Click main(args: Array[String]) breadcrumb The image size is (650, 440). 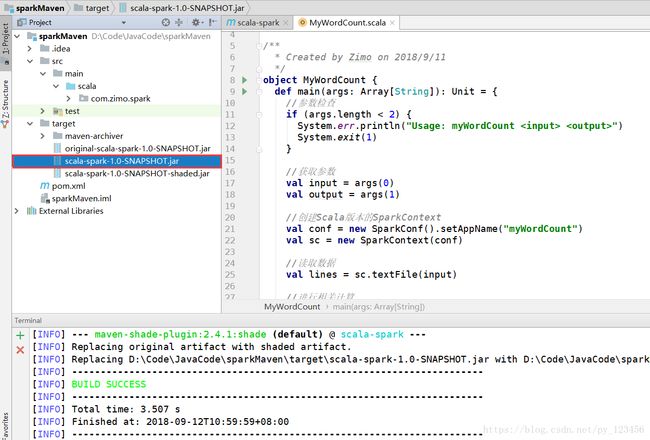coord(378,307)
